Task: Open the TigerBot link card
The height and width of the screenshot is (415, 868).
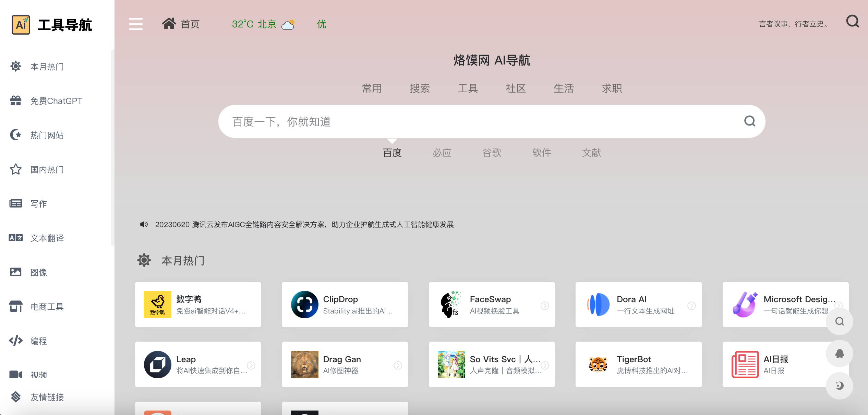Action: click(639, 364)
